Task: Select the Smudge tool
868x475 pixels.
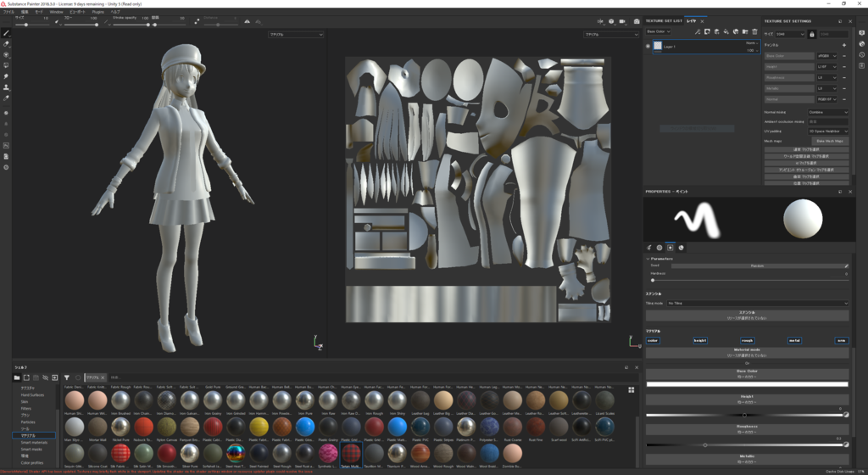Action: coord(6,76)
